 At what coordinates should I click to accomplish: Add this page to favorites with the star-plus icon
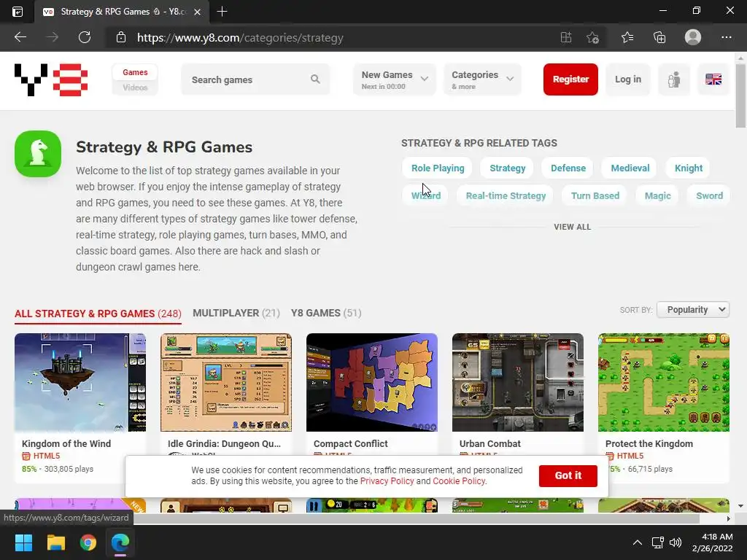(x=592, y=37)
